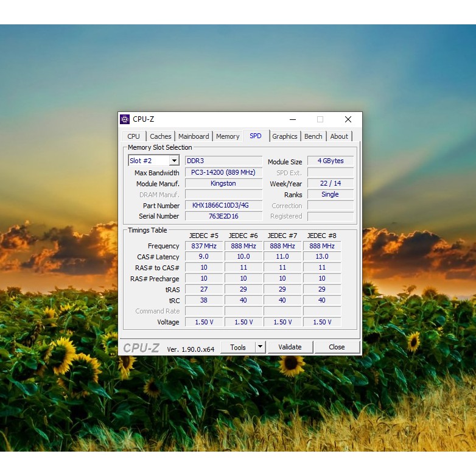The image size is (476, 476).
Task: View the About tab
Action: (x=339, y=136)
